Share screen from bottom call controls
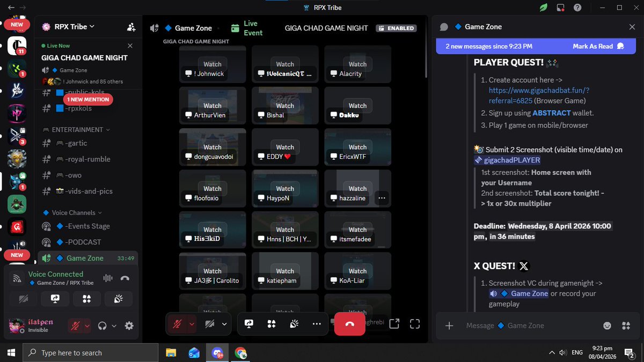 pyautogui.click(x=249, y=324)
